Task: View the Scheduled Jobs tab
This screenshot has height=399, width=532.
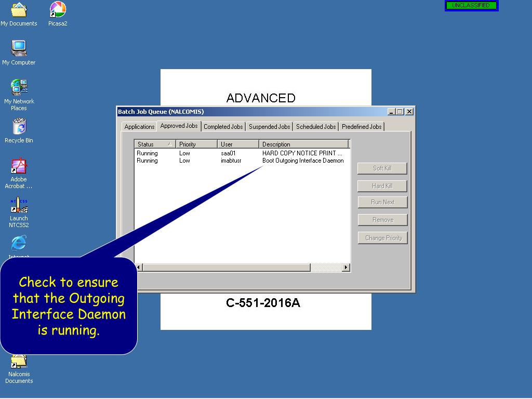Action: [x=316, y=127]
